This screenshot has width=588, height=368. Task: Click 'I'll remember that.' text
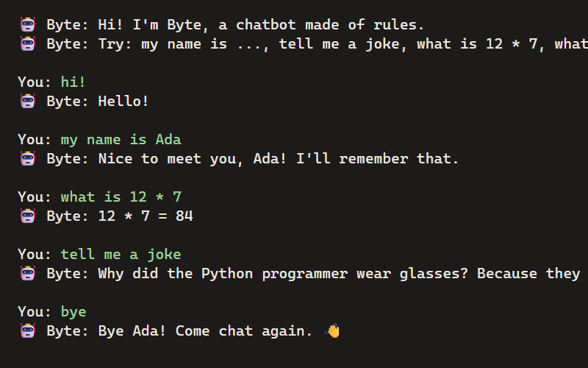377,159
